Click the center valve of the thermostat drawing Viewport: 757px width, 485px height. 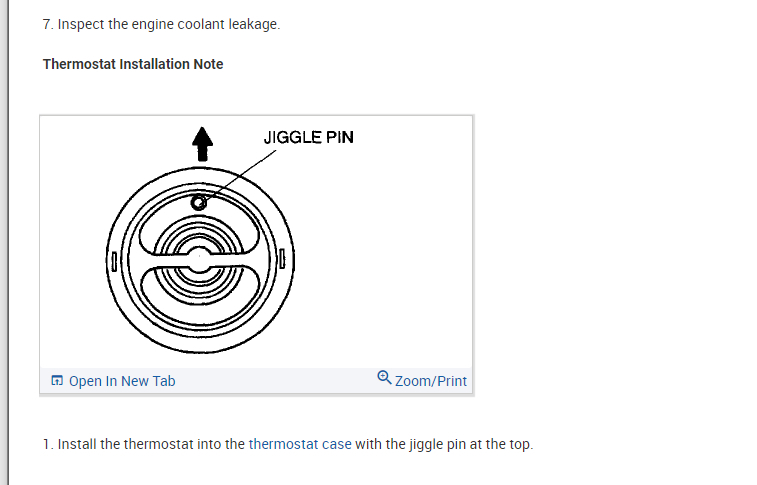click(200, 256)
